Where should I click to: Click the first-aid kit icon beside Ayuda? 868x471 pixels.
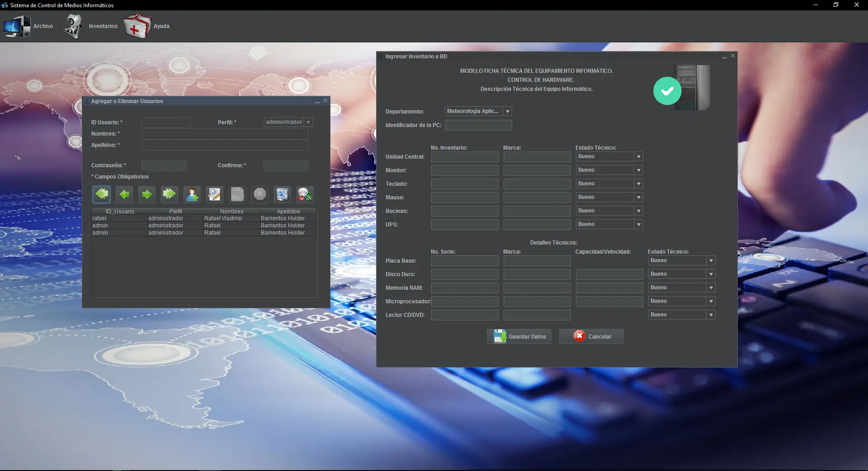click(137, 26)
